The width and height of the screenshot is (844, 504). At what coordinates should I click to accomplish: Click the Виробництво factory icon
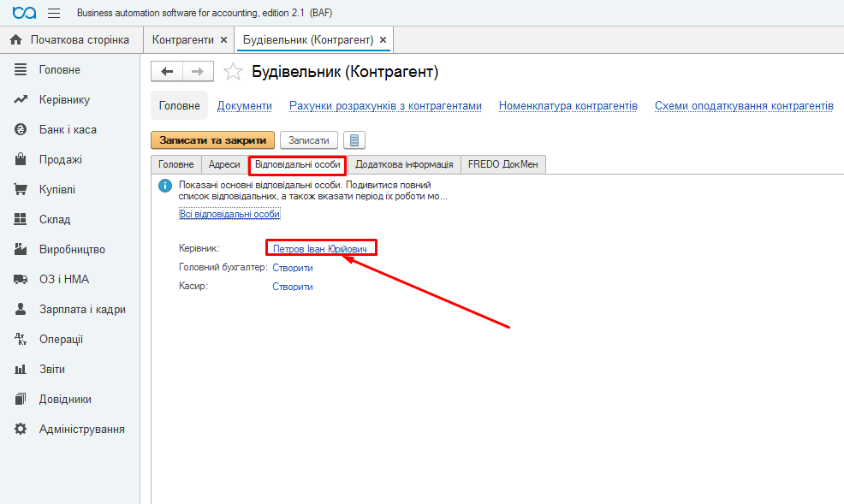pyautogui.click(x=21, y=249)
